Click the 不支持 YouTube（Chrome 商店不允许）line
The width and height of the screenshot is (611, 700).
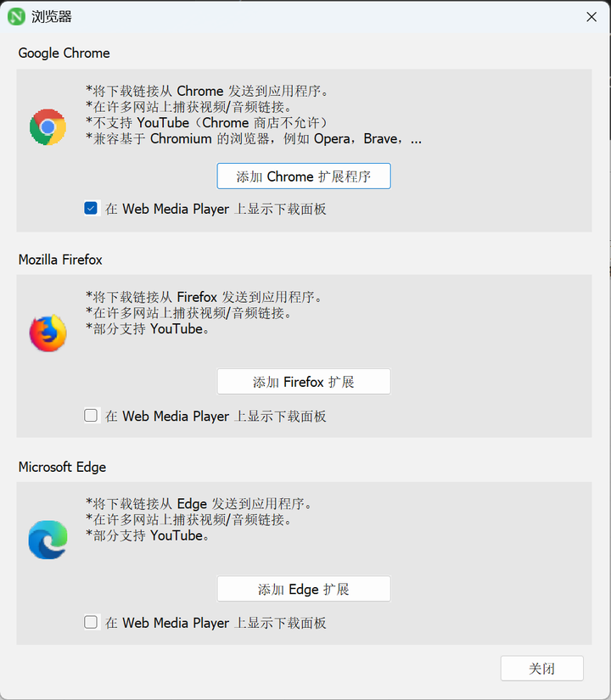[x=207, y=123]
